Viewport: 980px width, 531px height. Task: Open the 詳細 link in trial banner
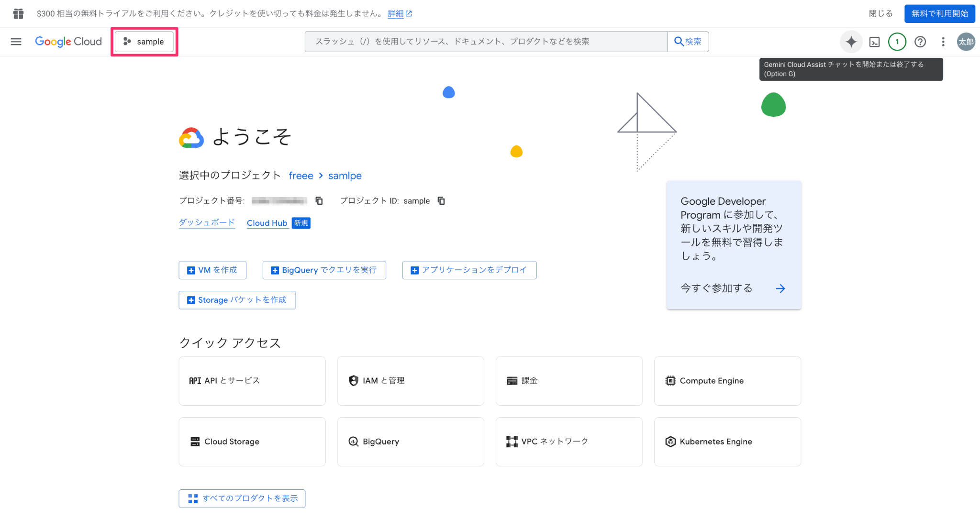tap(400, 13)
